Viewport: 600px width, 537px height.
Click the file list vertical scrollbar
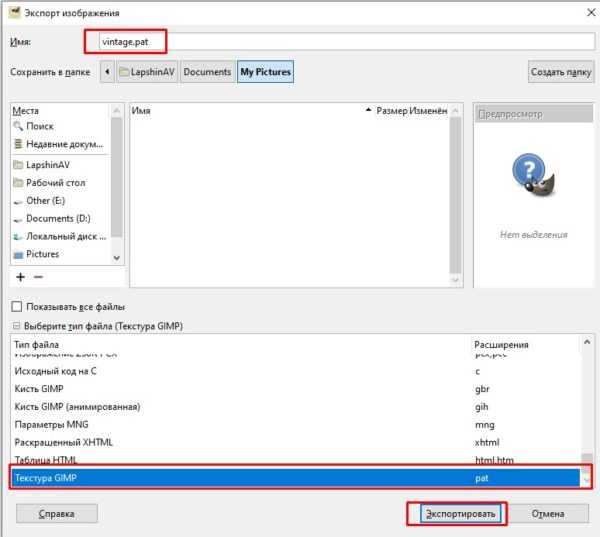tap(455, 195)
